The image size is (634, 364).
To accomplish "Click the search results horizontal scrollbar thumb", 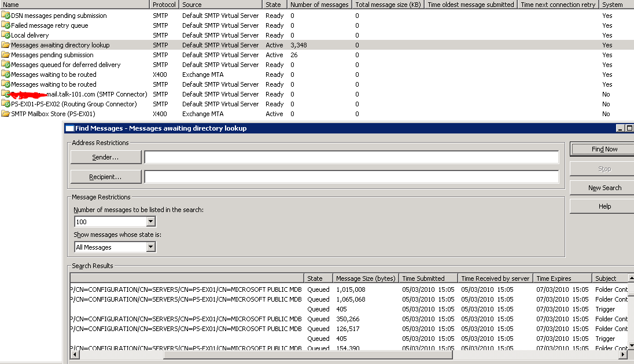I will coord(308,354).
